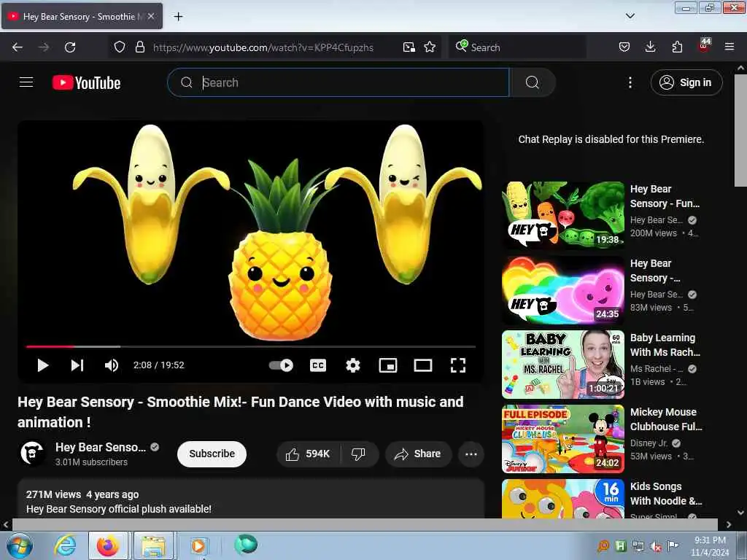Click the Subscribe button
Viewport: 747px width, 560px height.
(x=212, y=454)
